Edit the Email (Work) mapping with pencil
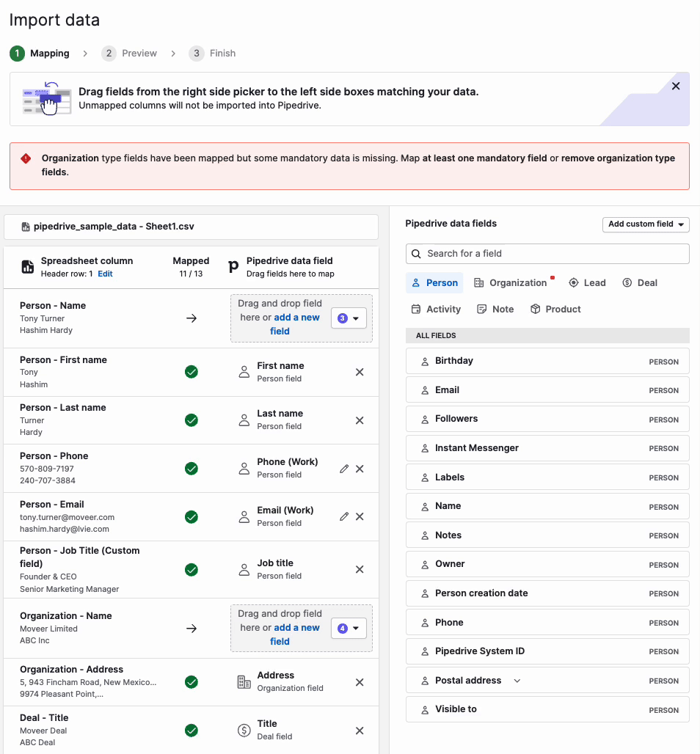700x754 pixels. [344, 516]
